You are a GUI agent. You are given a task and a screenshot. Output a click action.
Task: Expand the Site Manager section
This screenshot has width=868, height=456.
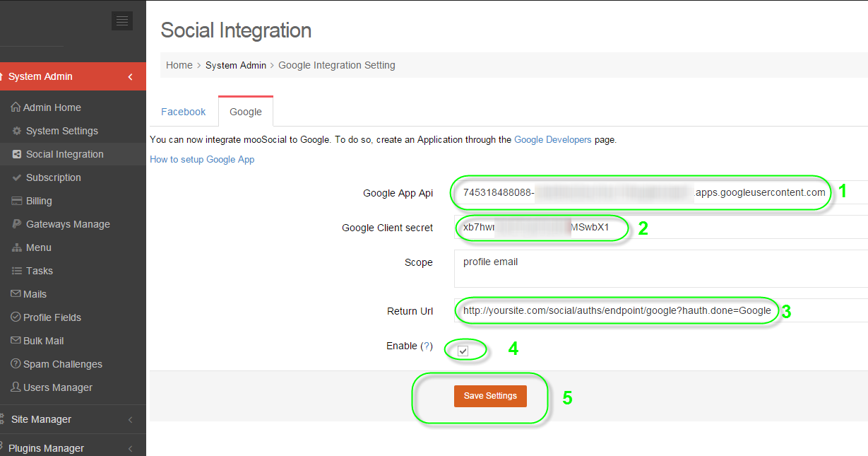(130, 420)
